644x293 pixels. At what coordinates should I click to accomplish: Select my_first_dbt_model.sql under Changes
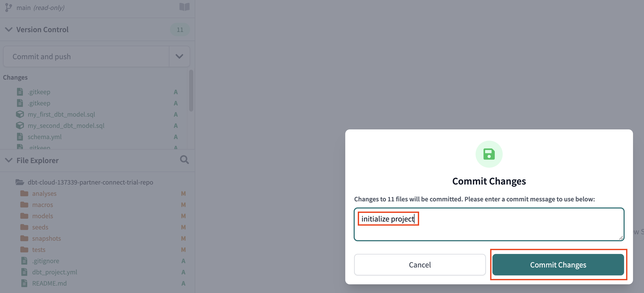click(61, 114)
